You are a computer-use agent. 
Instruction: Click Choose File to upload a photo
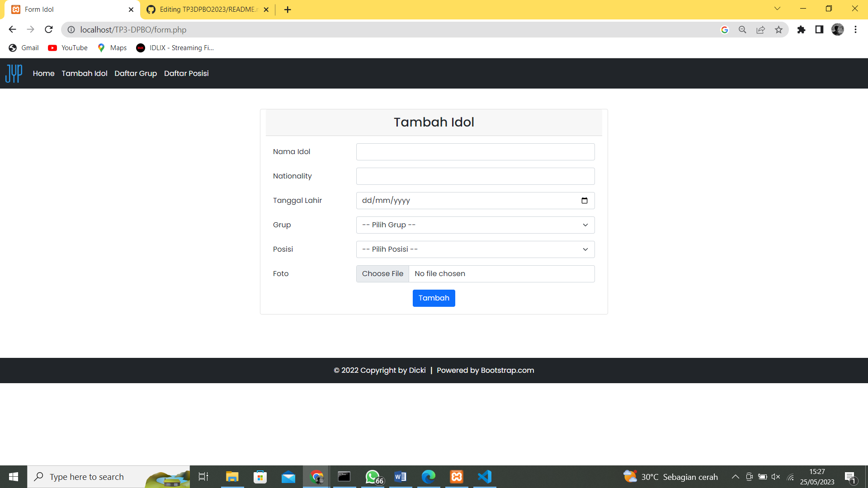tap(382, 273)
